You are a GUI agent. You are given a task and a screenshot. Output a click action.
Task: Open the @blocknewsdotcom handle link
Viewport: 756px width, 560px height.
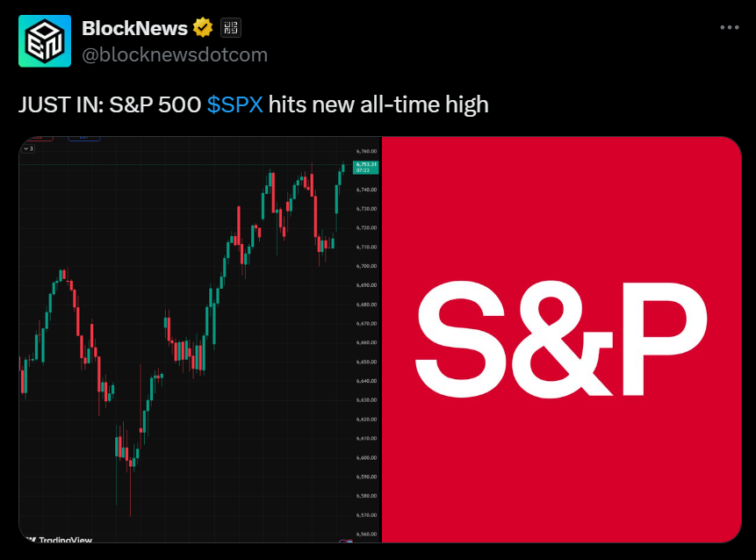[x=175, y=54]
